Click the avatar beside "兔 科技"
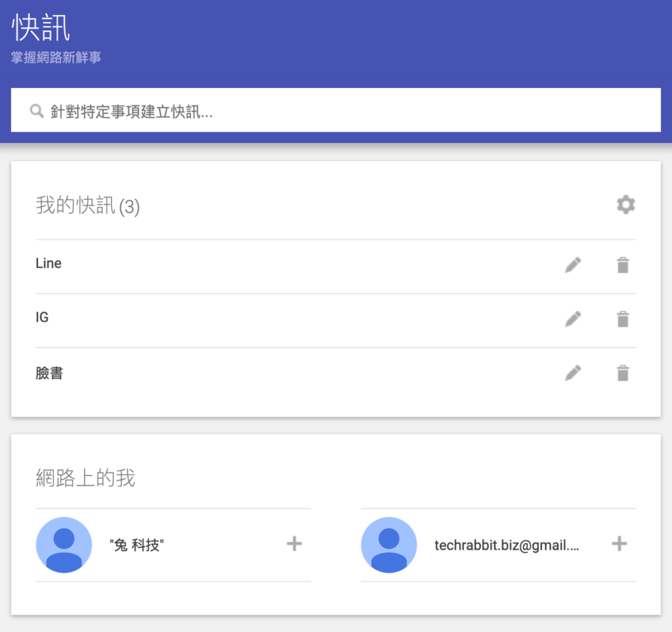The image size is (672, 632). click(x=64, y=545)
